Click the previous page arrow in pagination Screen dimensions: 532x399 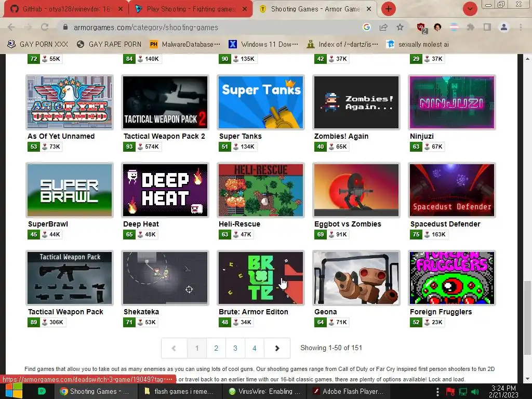tap(174, 348)
